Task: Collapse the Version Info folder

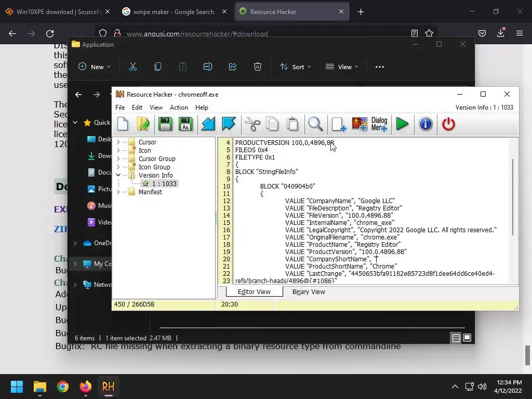Action: (118, 175)
